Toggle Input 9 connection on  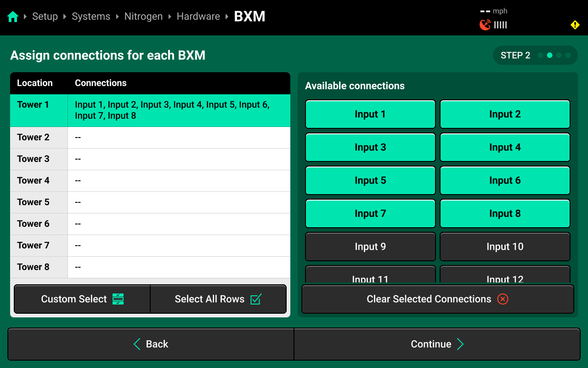(370, 247)
